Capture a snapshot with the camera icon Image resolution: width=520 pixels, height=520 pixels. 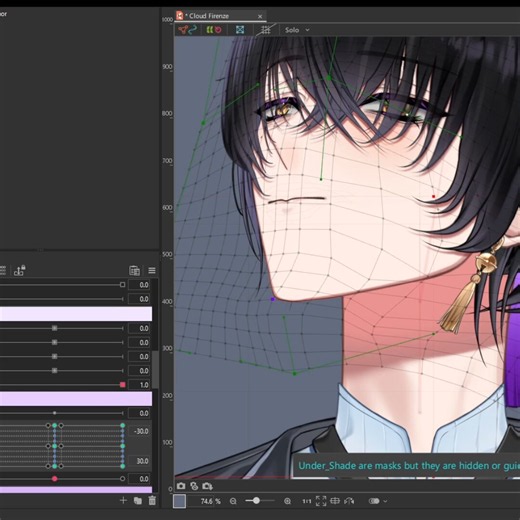(x=181, y=486)
